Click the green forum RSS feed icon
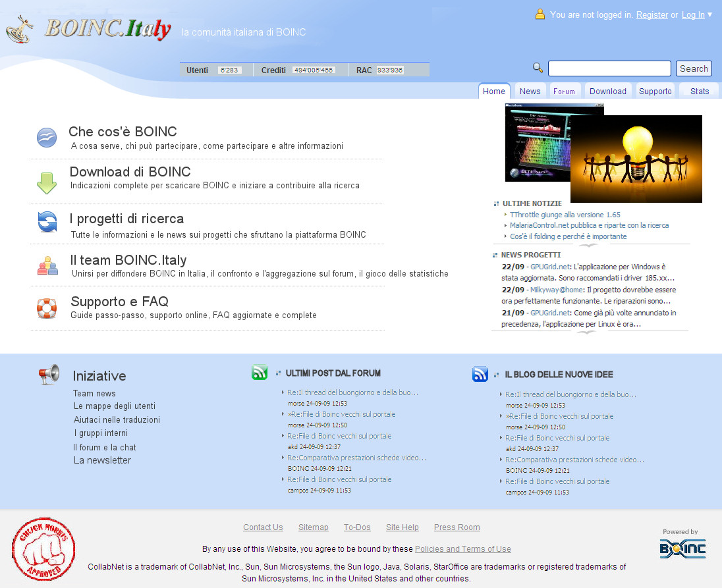722x588 pixels. (x=260, y=373)
